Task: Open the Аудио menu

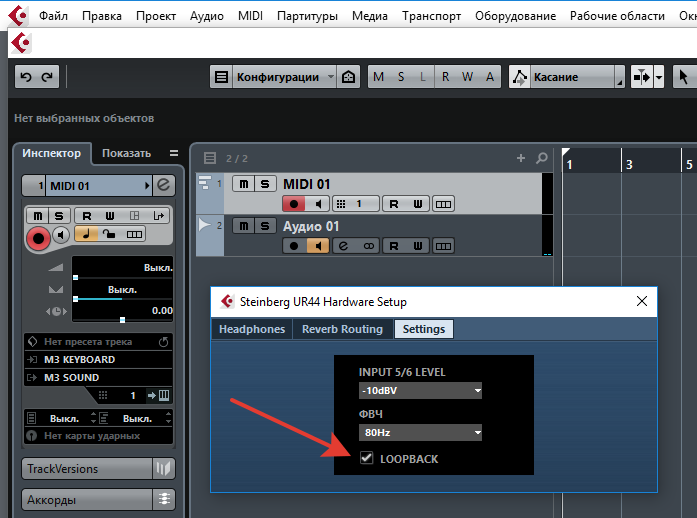Action: click(207, 16)
